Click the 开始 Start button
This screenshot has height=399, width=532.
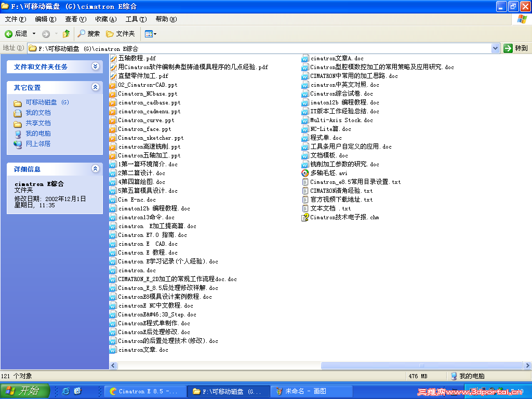click(x=25, y=391)
